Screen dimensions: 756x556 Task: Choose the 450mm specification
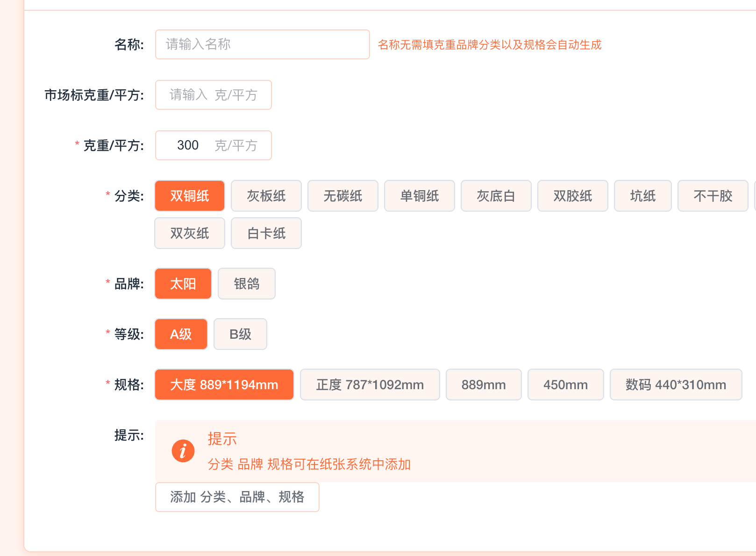click(565, 385)
